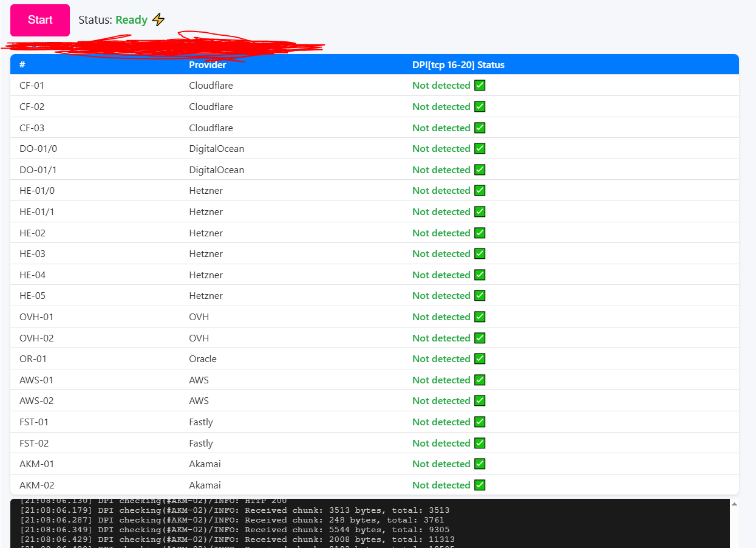Screen dimensions: 756x548
Task: Click the lightning bolt icon next to Ready
Action: click(x=158, y=20)
